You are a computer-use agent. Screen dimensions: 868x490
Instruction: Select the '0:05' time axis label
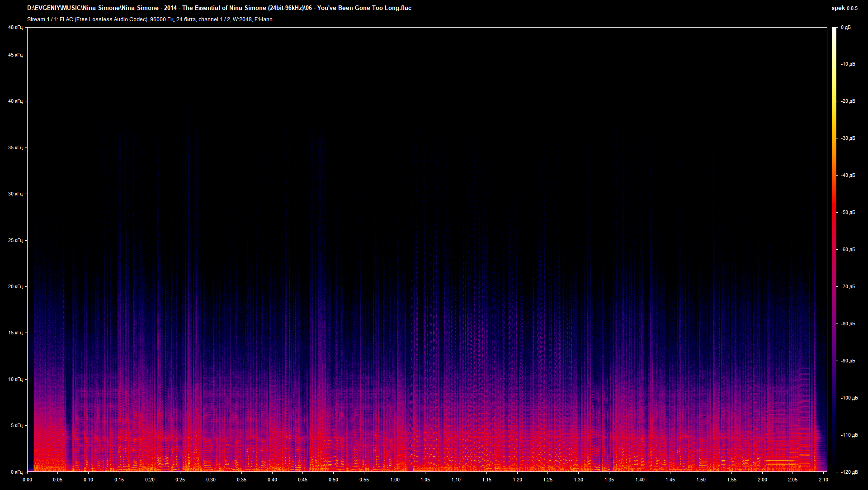coord(58,480)
